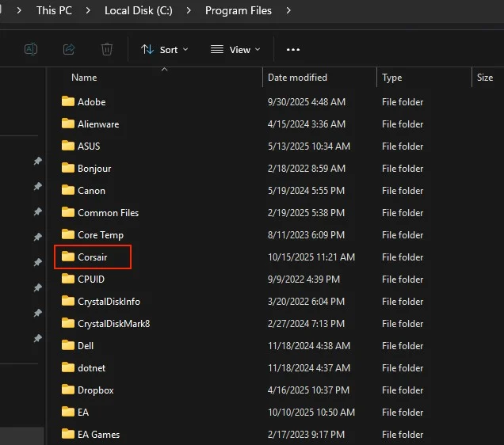The height and width of the screenshot is (445, 504).
Task: Select the EA Games folder icon
Action: pyautogui.click(x=68, y=433)
